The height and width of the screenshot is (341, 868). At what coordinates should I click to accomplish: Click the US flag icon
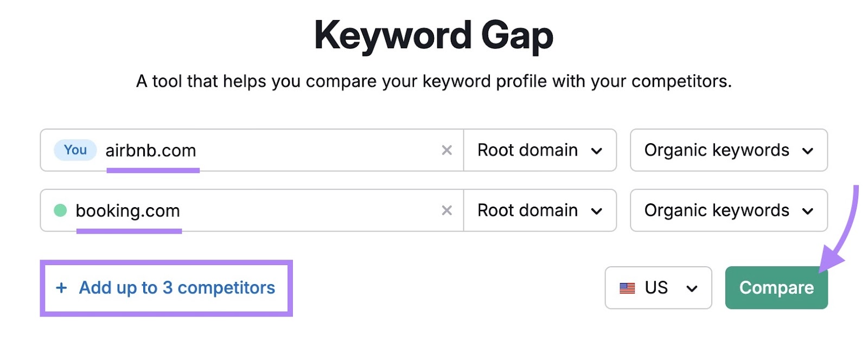628,288
